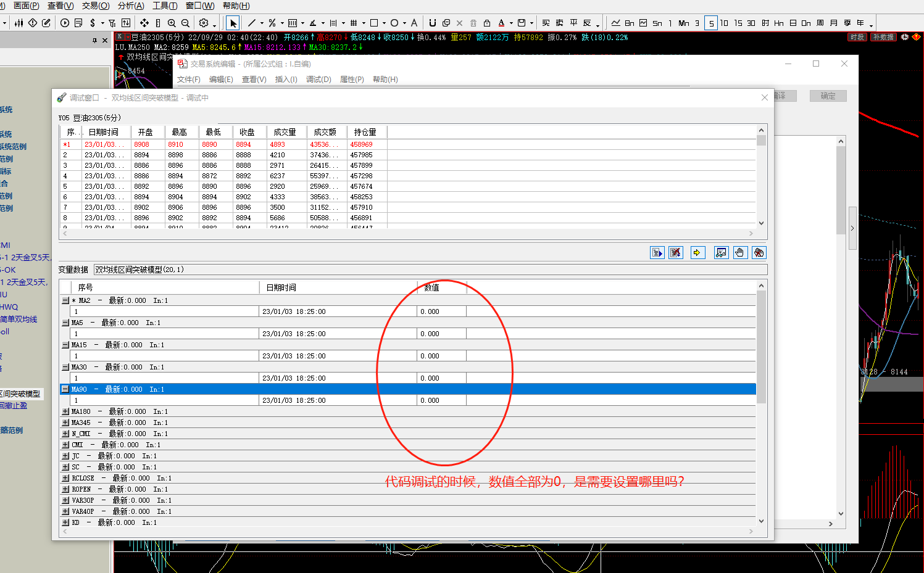The image size is (924, 573).
Task: Toggle the 时段 session button
Action: (857, 37)
